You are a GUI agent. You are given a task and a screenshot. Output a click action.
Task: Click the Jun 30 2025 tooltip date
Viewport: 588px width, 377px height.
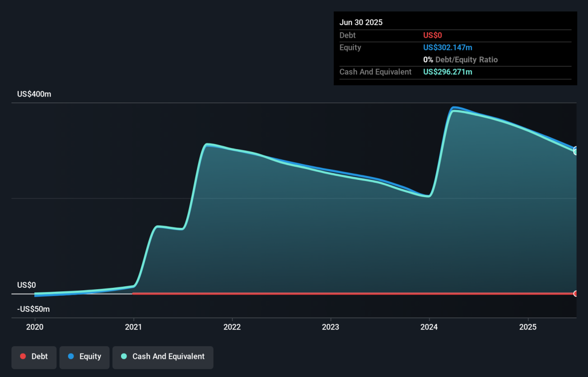click(x=361, y=23)
